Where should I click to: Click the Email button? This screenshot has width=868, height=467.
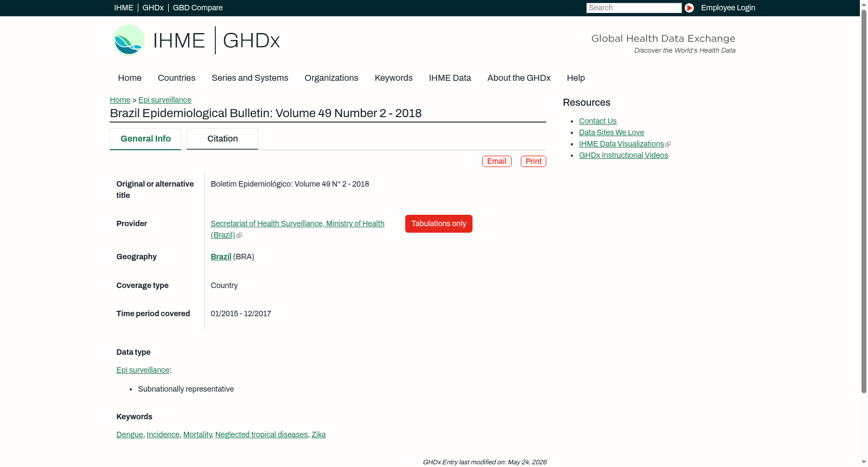coord(497,161)
